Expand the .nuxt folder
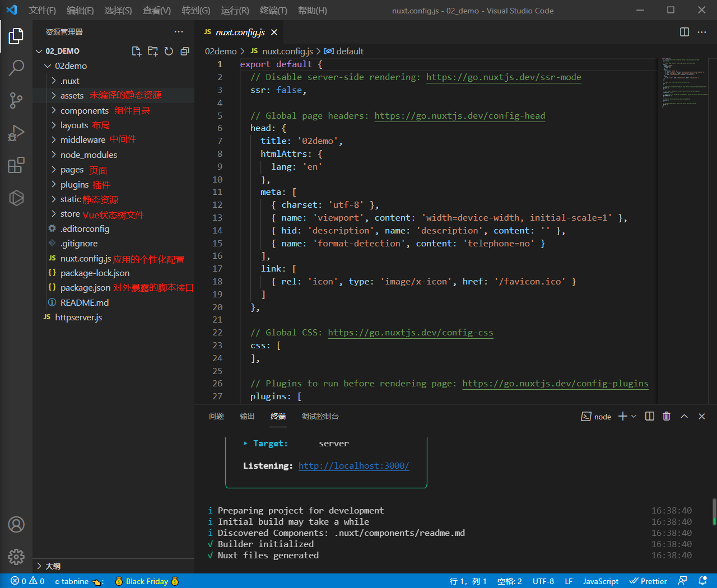This screenshot has height=588, width=717. point(113,81)
